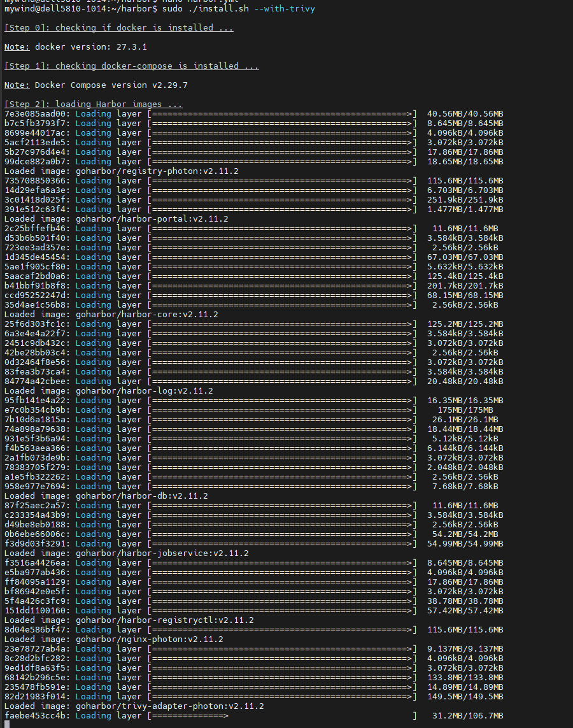Screen dimensions: 573x728
Task: Click 'Loaded image: goharbor/harbor-db:v2.11.2' line
Action: [106, 496]
